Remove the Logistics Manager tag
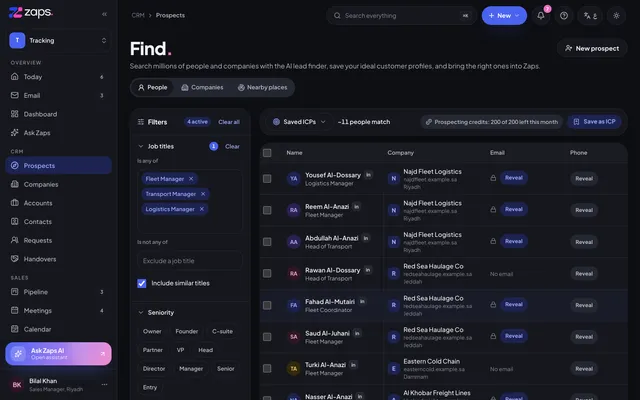Screen dimensions: 640x400 (x=202, y=209)
